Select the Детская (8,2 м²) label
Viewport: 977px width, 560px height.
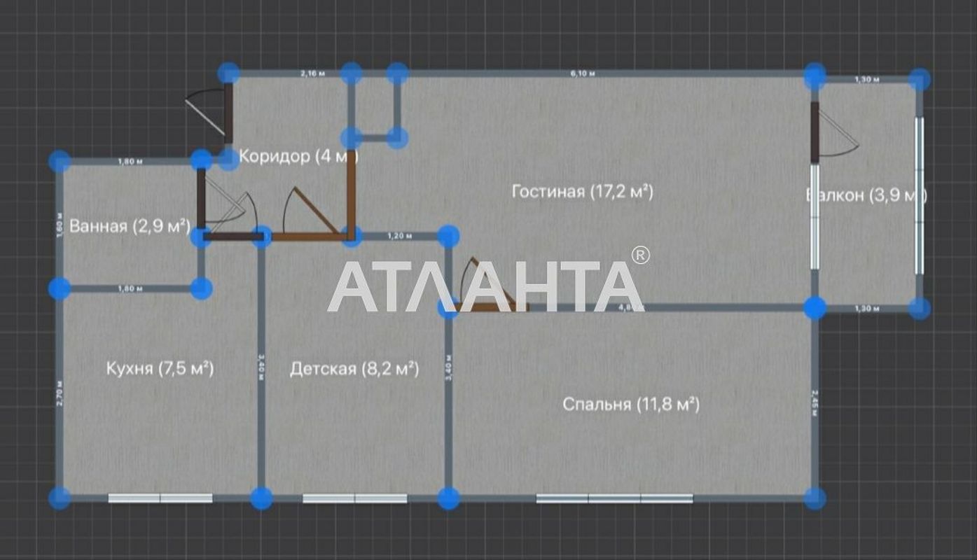pyautogui.click(x=354, y=368)
